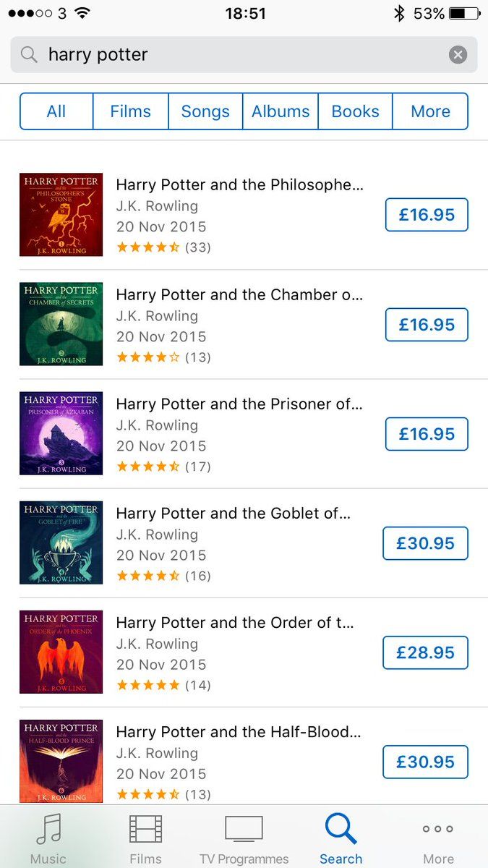Filter results by Films segment
The width and height of the screenshot is (488, 868).
[x=130, y=111]
